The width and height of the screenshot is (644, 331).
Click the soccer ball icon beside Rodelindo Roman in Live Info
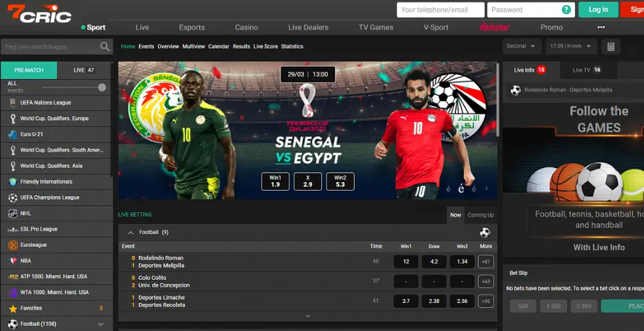(515, 90)
